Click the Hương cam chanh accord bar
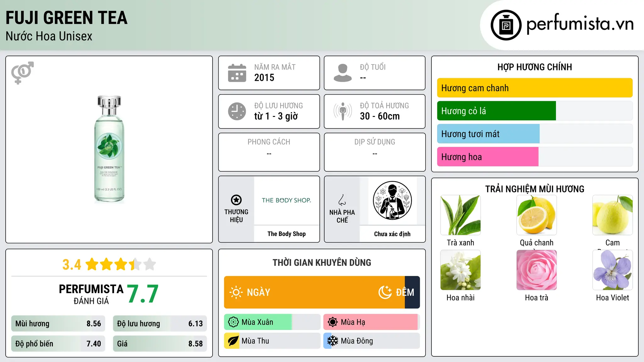The image size is (644, 362). pos(535,88)
